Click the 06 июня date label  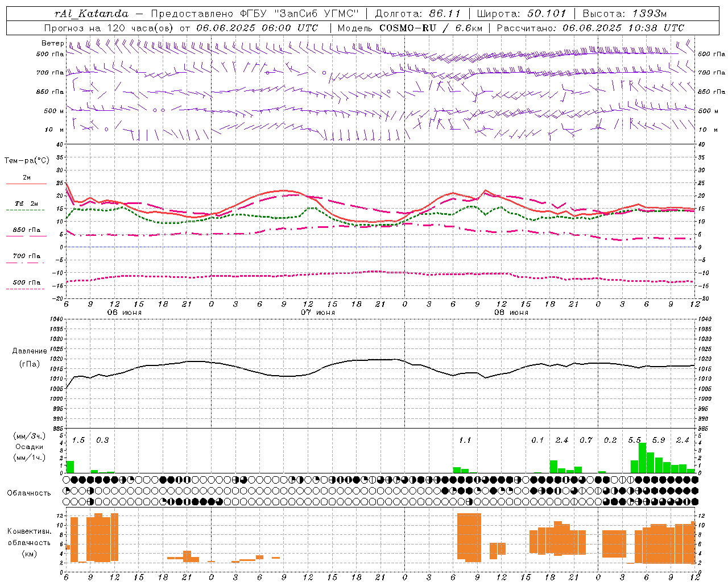pos(125,313)
